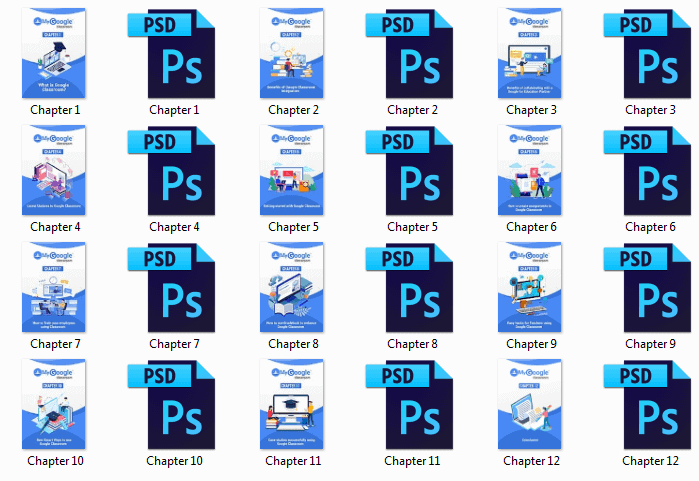Click the Chapter 7 PSD file icon
The height and width of the screenshot is (481, 699).
(x=172, y=288)
